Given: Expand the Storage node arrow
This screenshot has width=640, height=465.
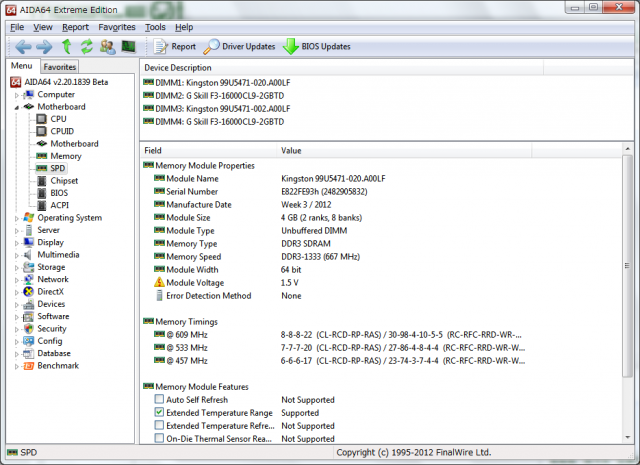Looking at the screenshot, I should (17, 268).
